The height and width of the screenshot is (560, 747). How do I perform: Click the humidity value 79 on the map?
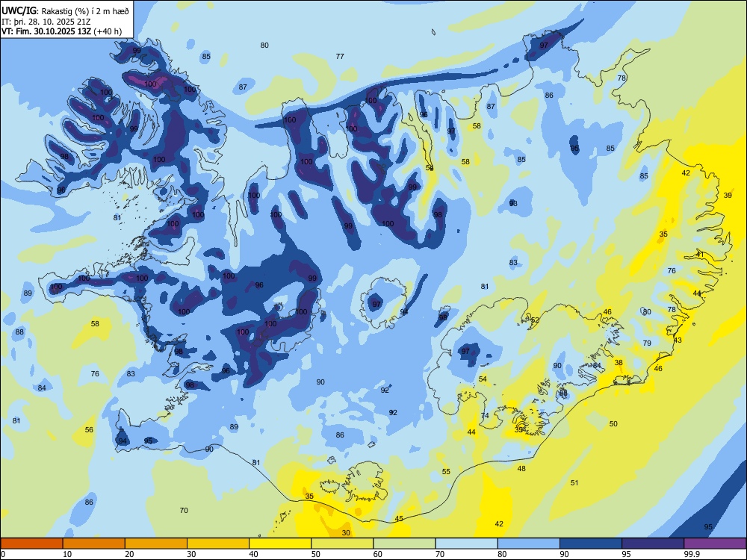coord(647,343)
